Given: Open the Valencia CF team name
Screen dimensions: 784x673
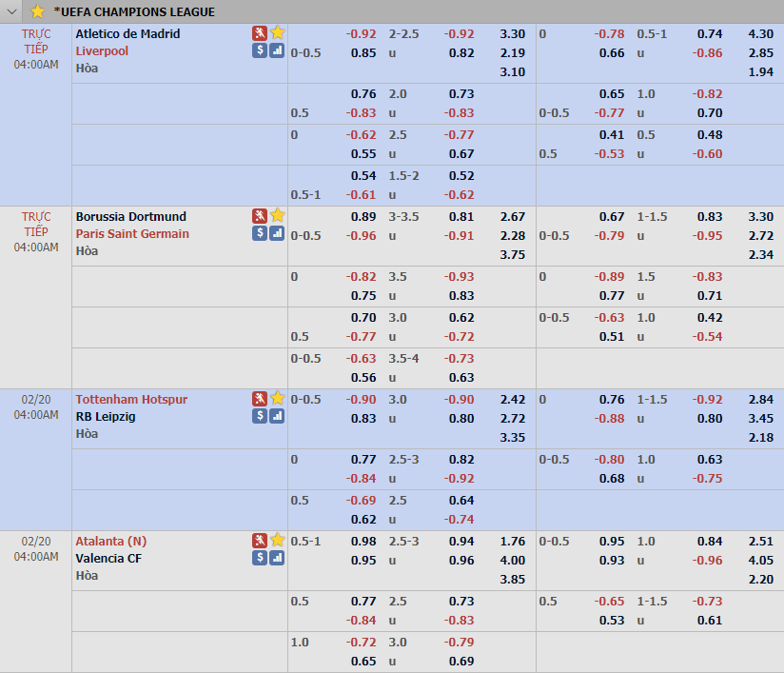Looking at the screenshot, I should [108, 559].
